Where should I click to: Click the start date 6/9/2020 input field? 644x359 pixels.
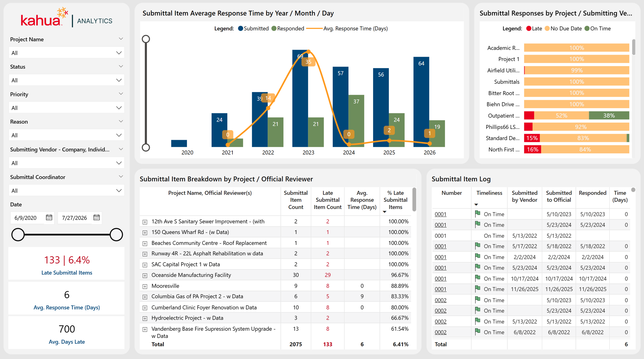(26, 218)
